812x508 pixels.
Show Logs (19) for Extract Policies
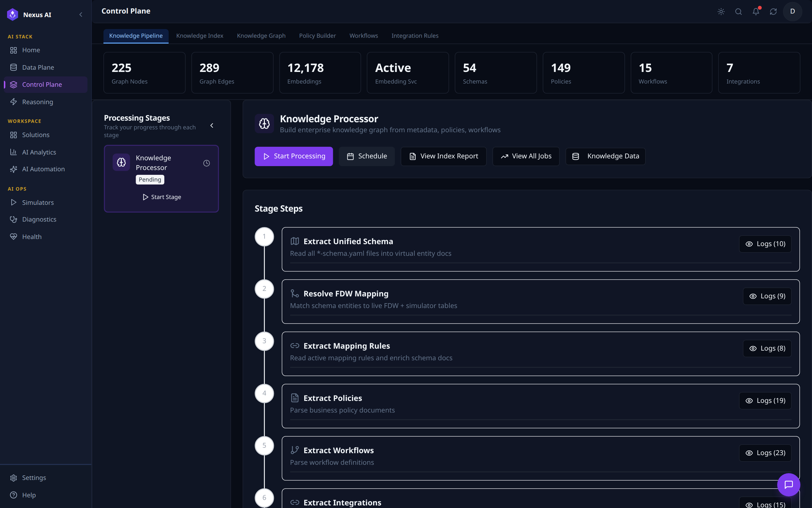pos(765,401)
